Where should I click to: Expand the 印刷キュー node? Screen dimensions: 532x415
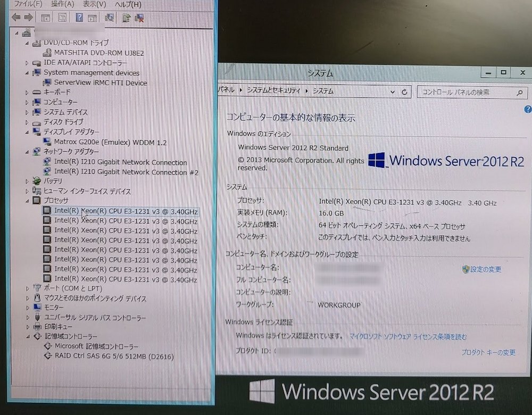pyautogui.click(x=28, y=327)
